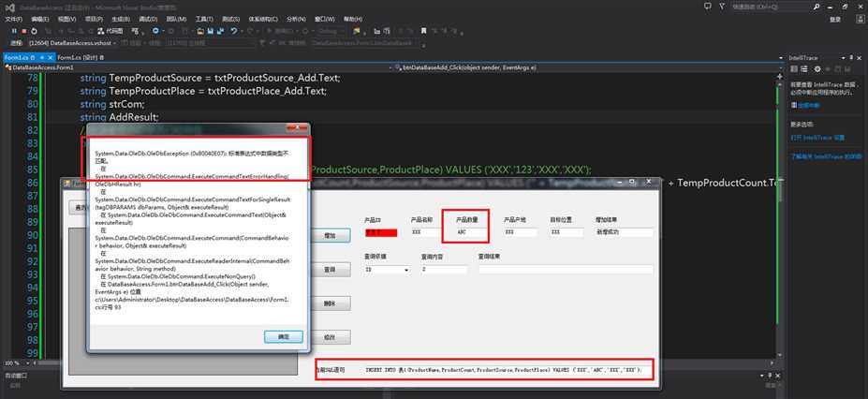The width and height of the screenshot is (868, 399).
Task: Click the blue navigate backward icon
Action: [x=155, y=31]
